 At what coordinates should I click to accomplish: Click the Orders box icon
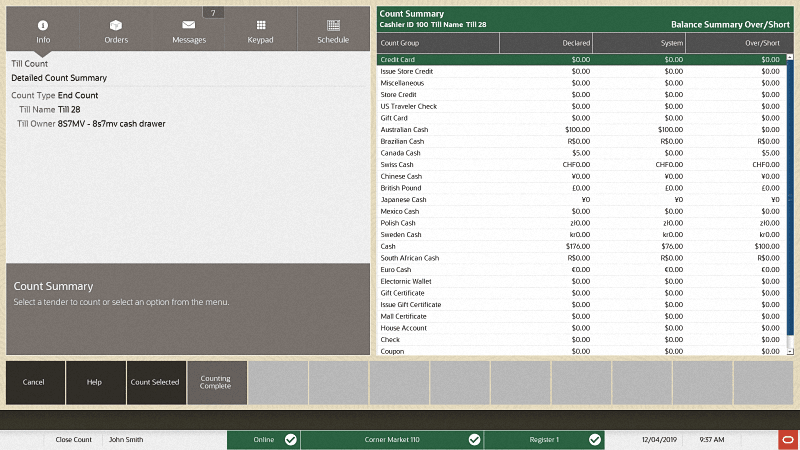coord(116,25)
